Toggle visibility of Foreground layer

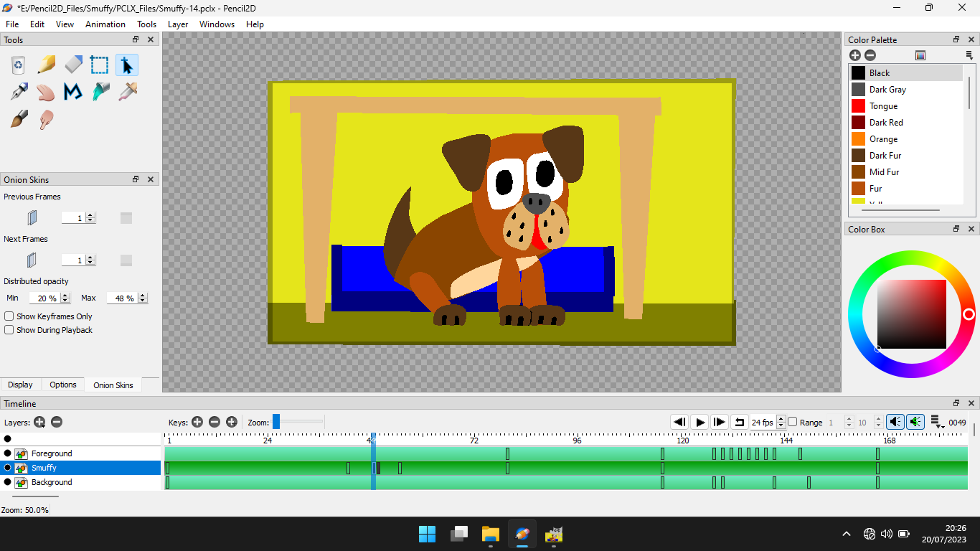click(8, 453)
